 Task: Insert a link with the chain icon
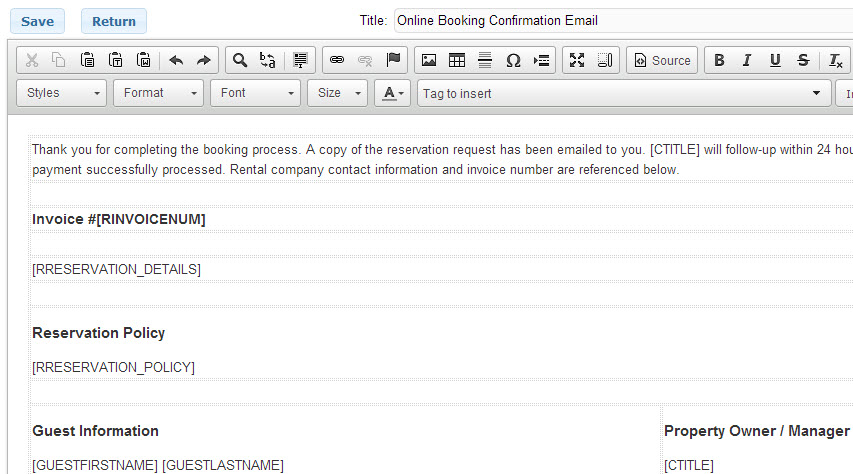[337, 61]
